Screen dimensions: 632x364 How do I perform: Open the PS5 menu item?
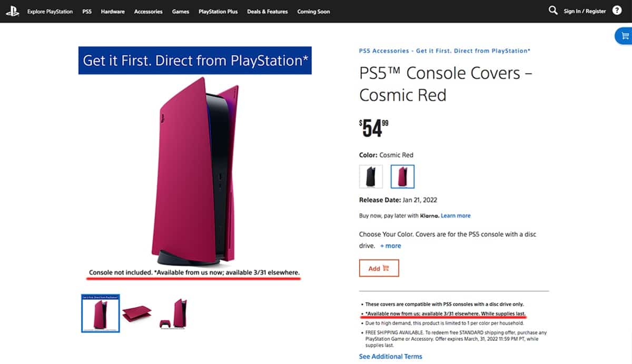click(x=87, y=12)
